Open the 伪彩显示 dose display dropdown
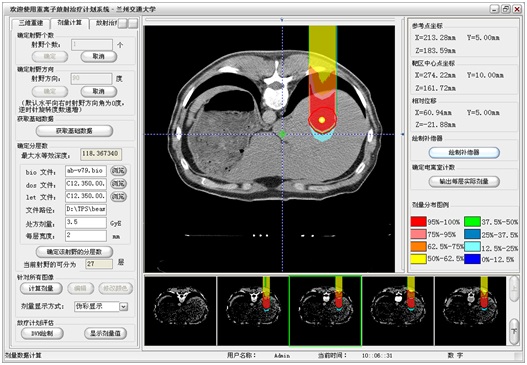 click(124, 307)
